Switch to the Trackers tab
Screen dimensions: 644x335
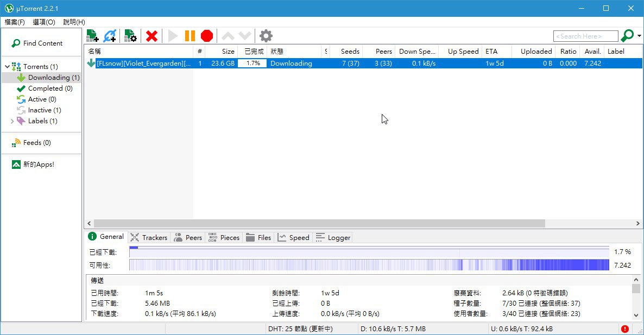pyautogui.click(x=149, y=237)
